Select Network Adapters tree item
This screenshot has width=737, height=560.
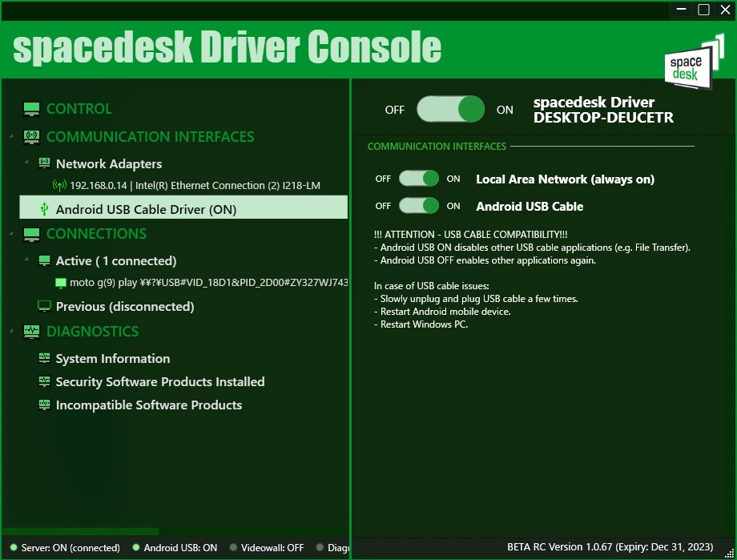[x=109, y=163]
